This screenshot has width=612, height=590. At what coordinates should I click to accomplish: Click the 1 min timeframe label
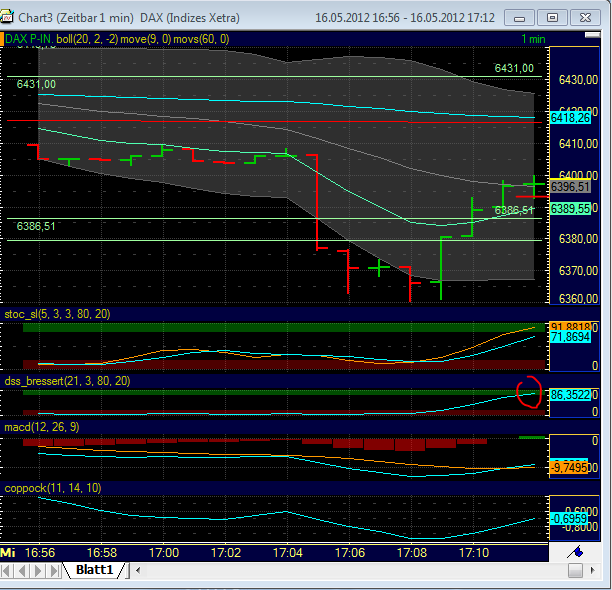pyautogui.click(x=533, y=39)
